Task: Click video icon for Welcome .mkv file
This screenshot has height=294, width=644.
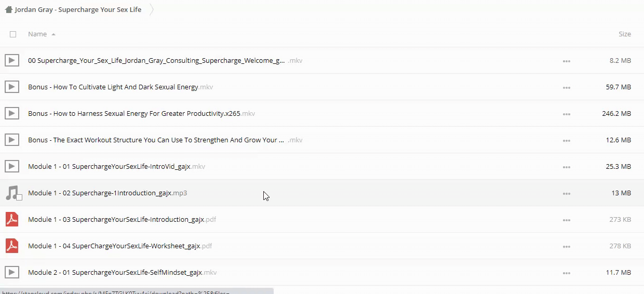Action: (x=12, y=60)
